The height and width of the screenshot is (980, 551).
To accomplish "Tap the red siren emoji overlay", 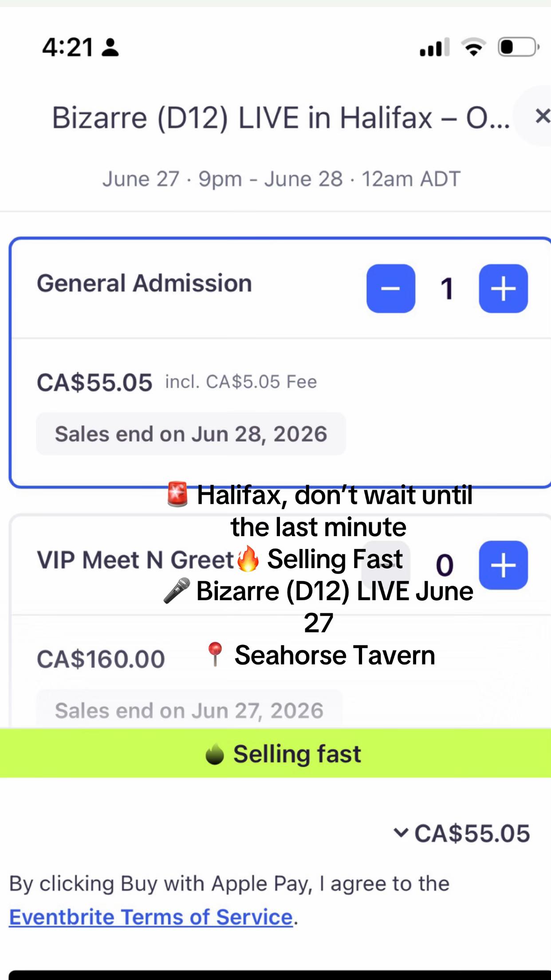I will [x=177, y=494].
